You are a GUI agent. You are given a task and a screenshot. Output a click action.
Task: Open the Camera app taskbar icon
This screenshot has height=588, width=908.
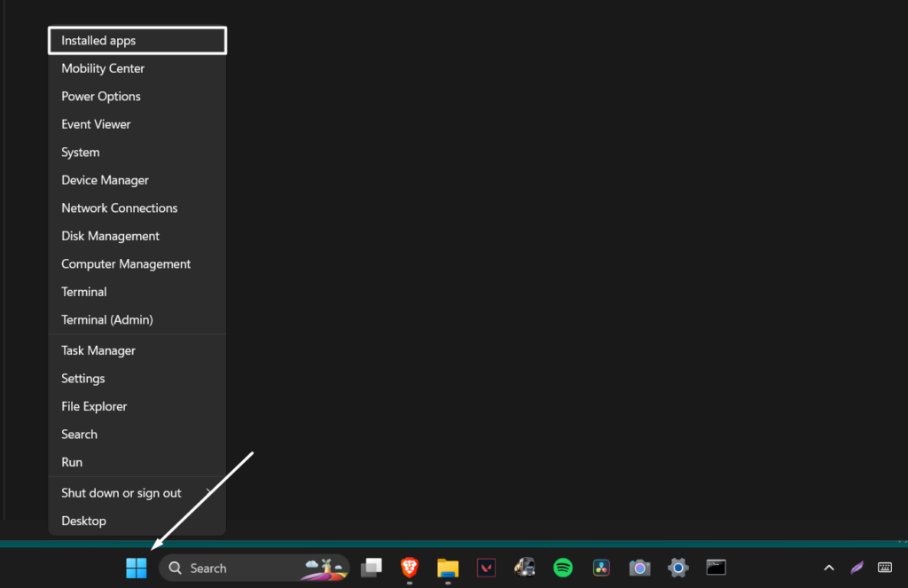pyautogui.click(x=639, y=568)
